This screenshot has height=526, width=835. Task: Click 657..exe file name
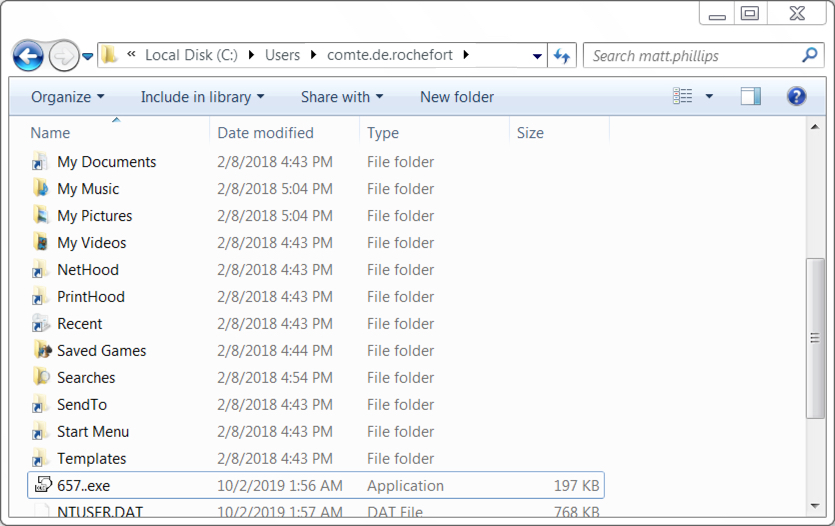click(84, 486)
